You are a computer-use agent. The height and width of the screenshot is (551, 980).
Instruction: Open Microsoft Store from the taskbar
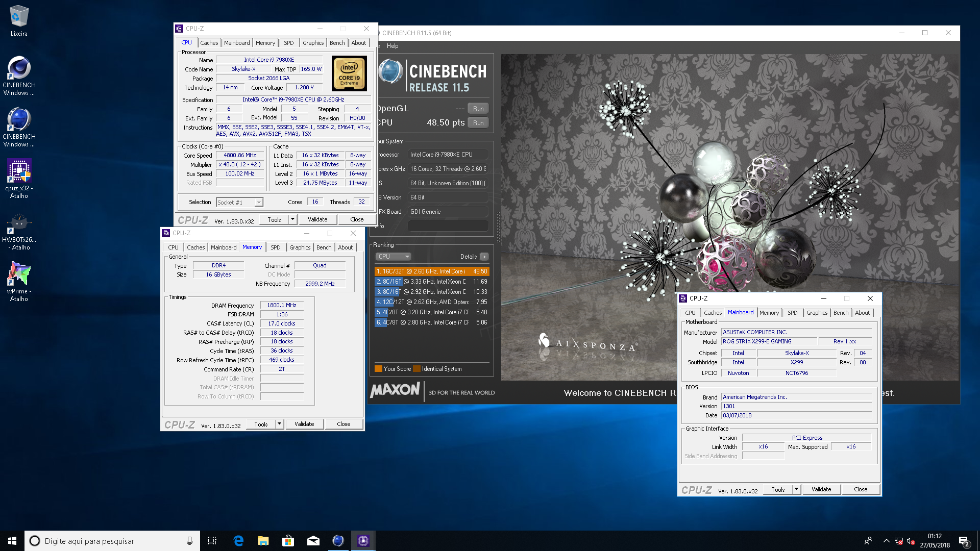click(288, 541)
